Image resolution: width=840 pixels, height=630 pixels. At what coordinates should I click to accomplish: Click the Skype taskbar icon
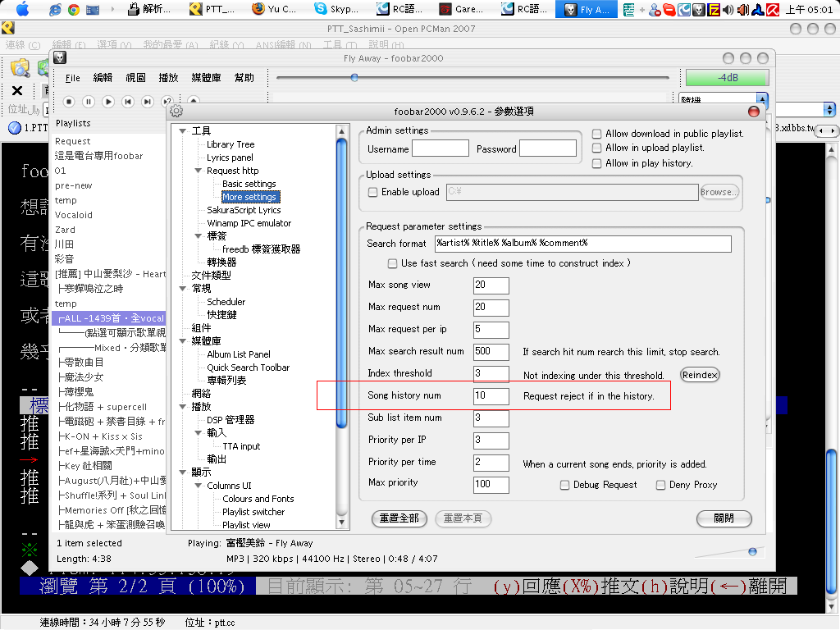click(320, 10)
